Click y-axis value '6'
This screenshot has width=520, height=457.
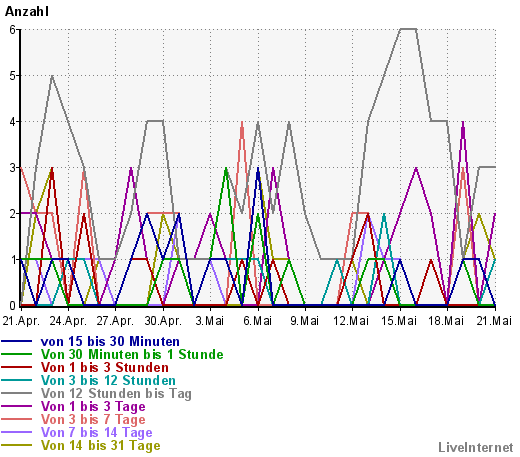[13, 30]
